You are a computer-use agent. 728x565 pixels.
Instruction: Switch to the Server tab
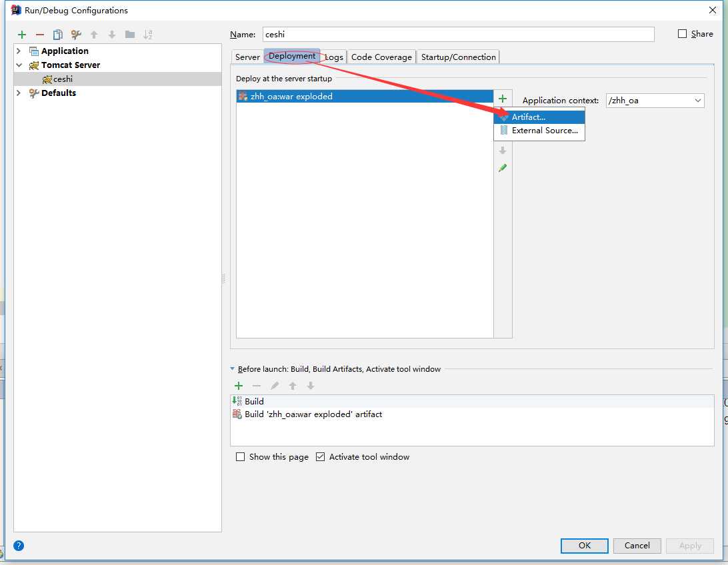pos(247,57)
